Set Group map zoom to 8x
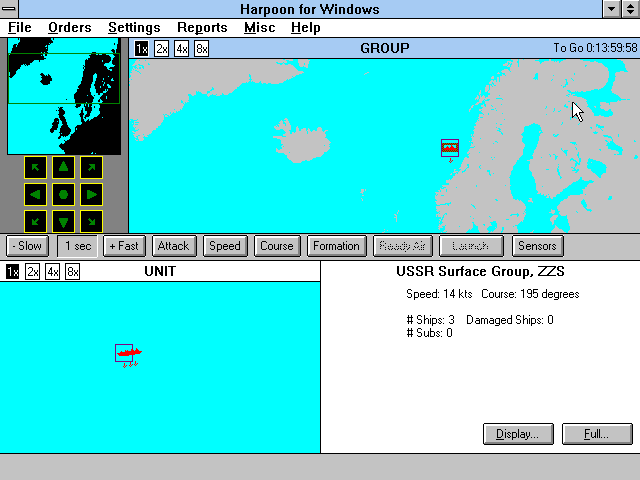This screenshot has height=480, width=640. [202, 49]
